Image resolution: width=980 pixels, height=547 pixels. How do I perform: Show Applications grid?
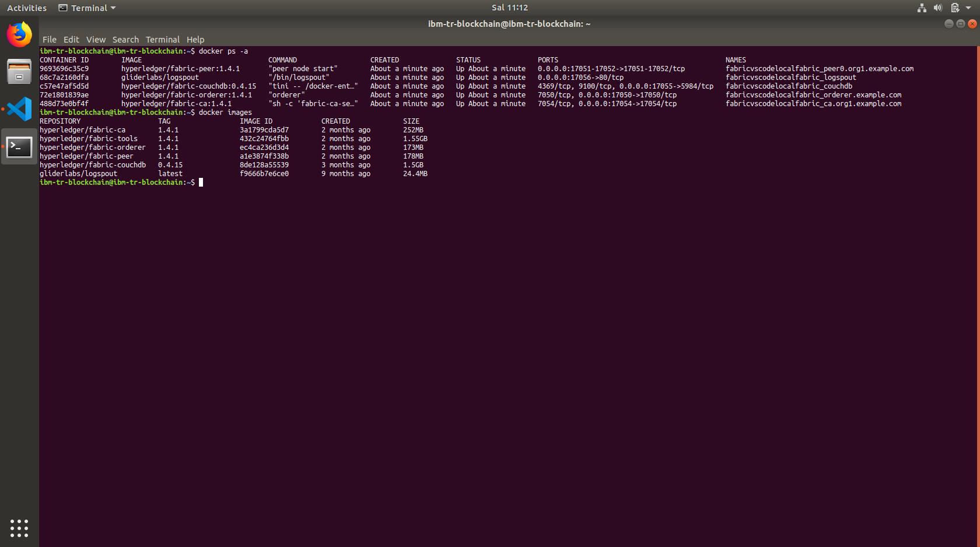(x=19, y=528)
